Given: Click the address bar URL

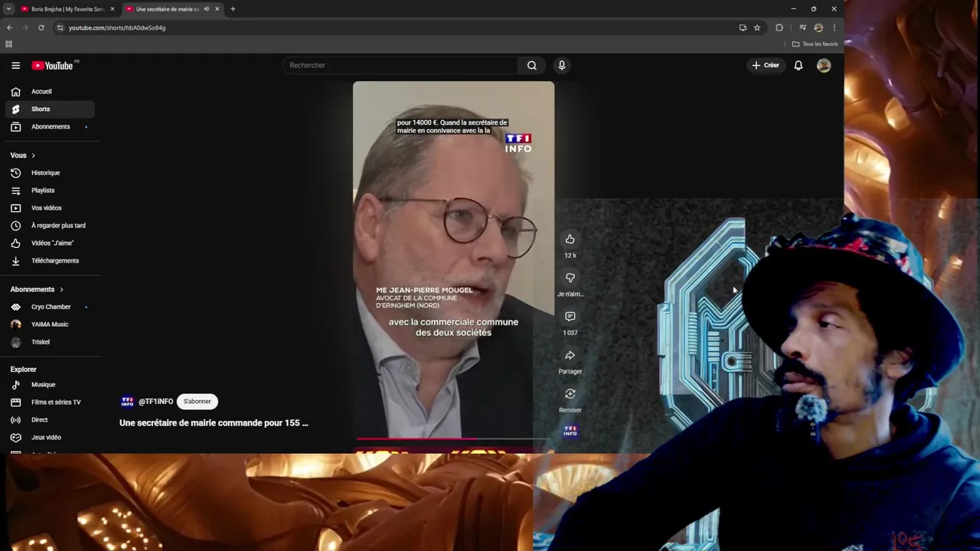Looking at the screenshot, I should (116, 28).
